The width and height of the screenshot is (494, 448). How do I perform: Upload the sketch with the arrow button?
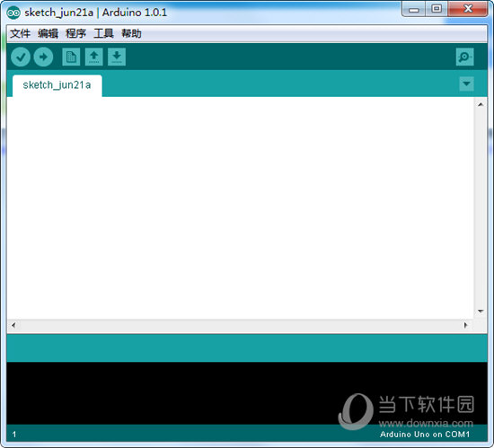coord(43,57)
